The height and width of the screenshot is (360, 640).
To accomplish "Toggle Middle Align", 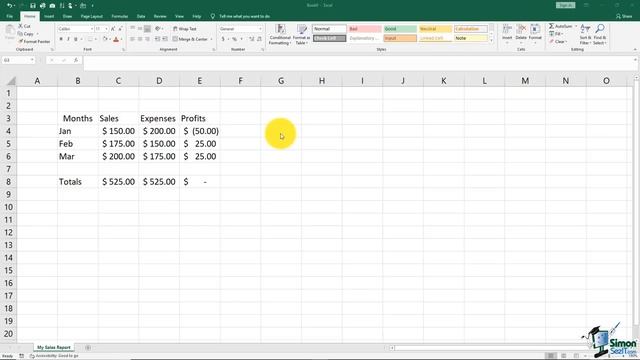I will click(140, 29).
